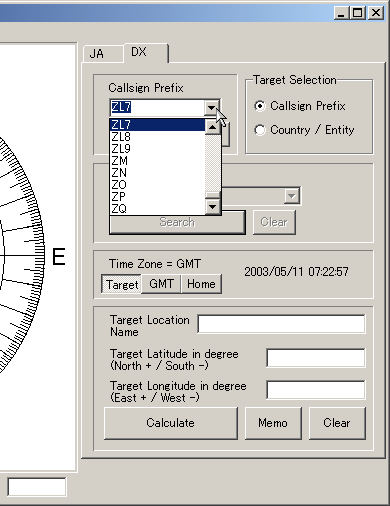Maximize the window

pos(358,13)
